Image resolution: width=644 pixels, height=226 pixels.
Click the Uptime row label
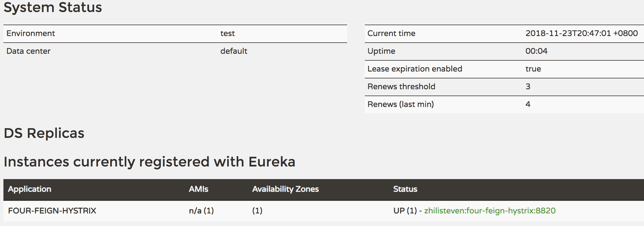click(381, 51)
